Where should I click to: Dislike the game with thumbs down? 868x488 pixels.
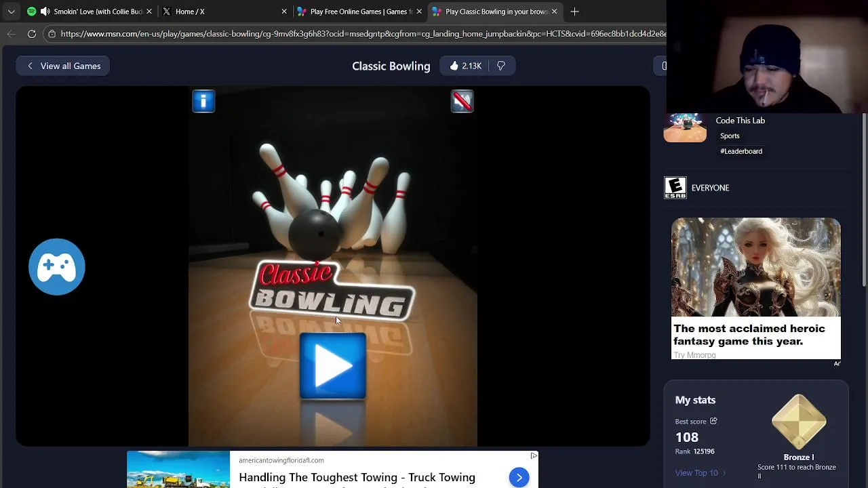(x=501, y=66)
